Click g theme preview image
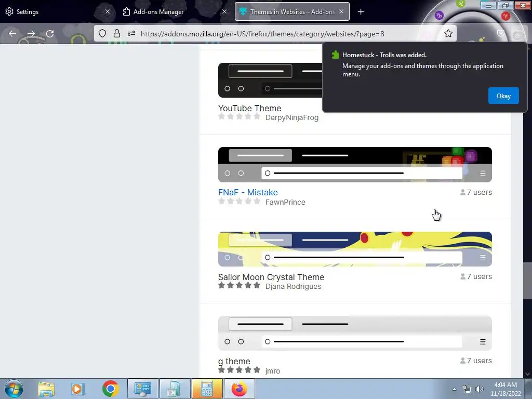 coord(355,333)
